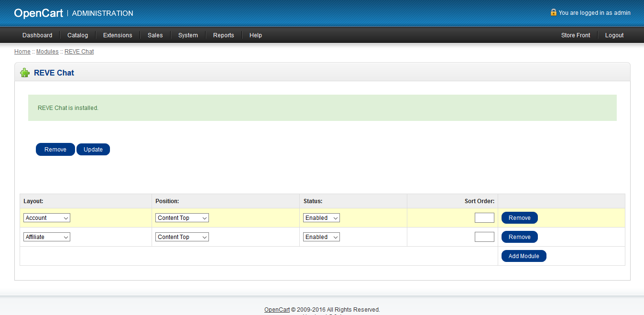Click the 'Layout:' column header
Viewport: 644px width, 315px height.
tap(33, 201)
